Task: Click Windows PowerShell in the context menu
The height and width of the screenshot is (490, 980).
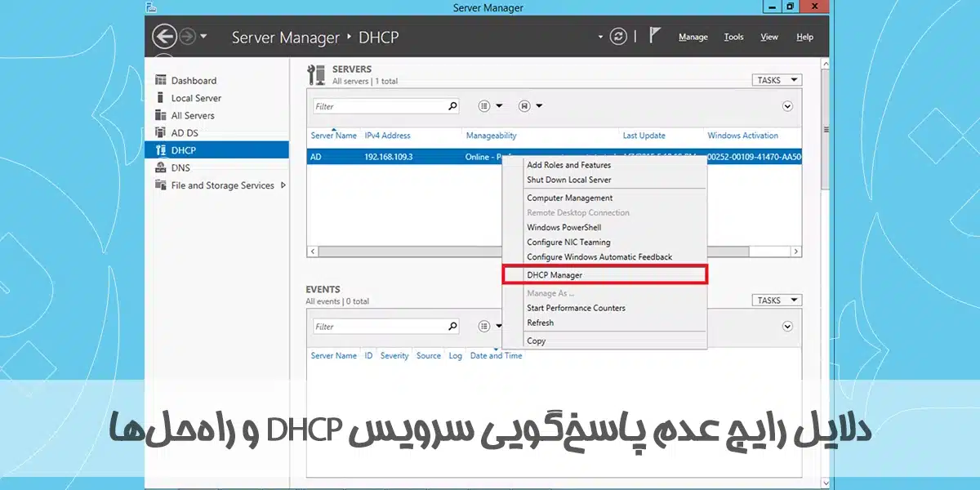Action: coord(563,227)
